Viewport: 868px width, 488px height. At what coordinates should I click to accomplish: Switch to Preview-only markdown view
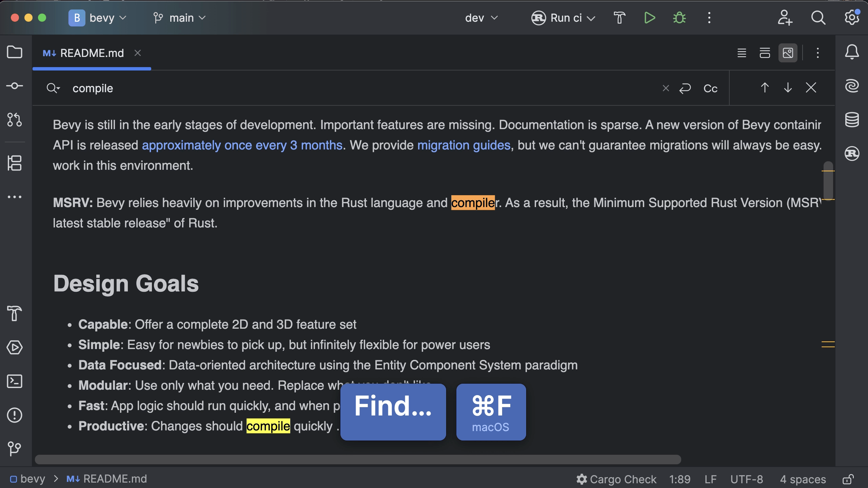(x=788, y=53)
